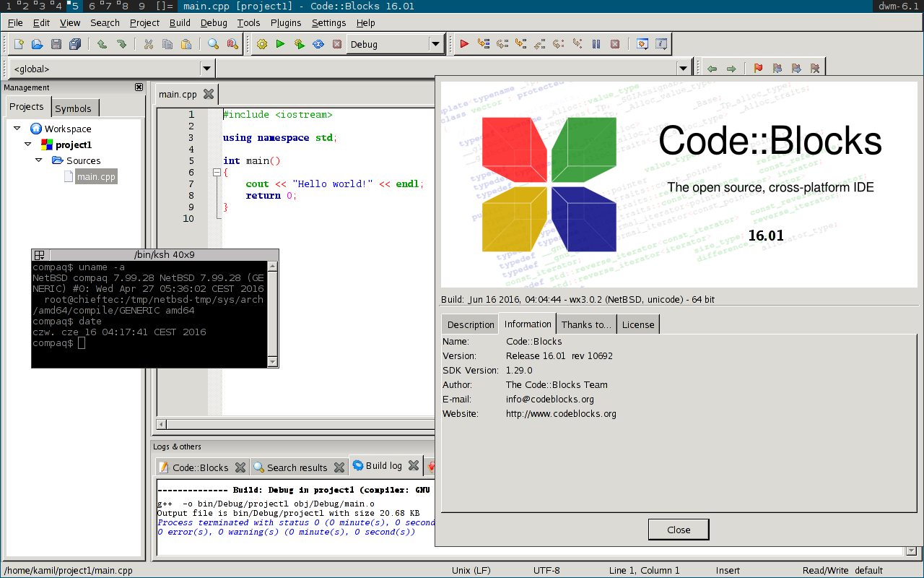This screenshot has width=924, height=578.
Task: Open the Debugging windows icon menu
Action: point(642,44)
